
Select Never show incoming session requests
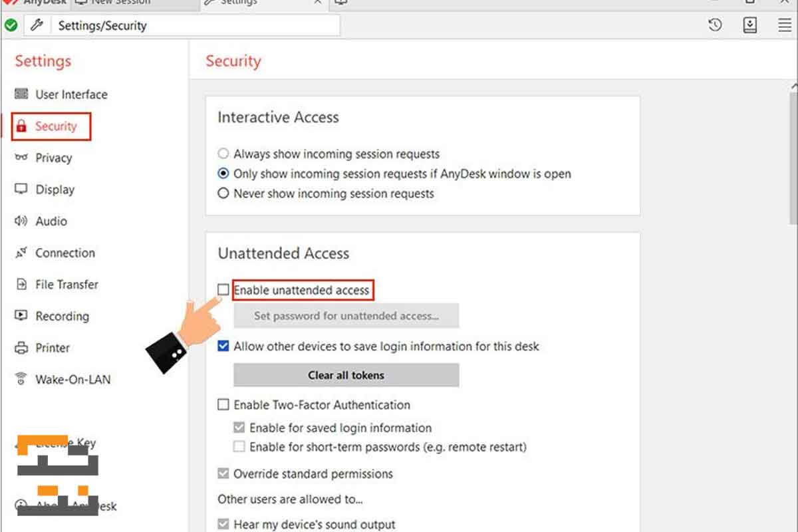[223, 194]
